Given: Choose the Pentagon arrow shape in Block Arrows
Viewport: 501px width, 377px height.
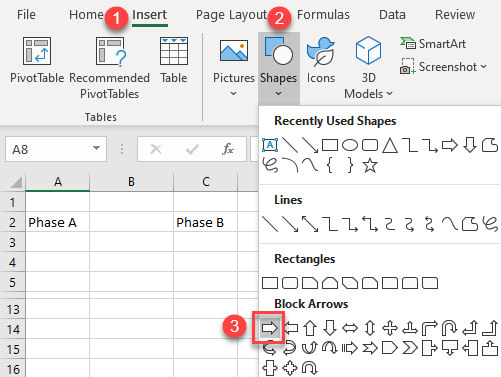Looking at the screenshot, I should pos(390,348).
